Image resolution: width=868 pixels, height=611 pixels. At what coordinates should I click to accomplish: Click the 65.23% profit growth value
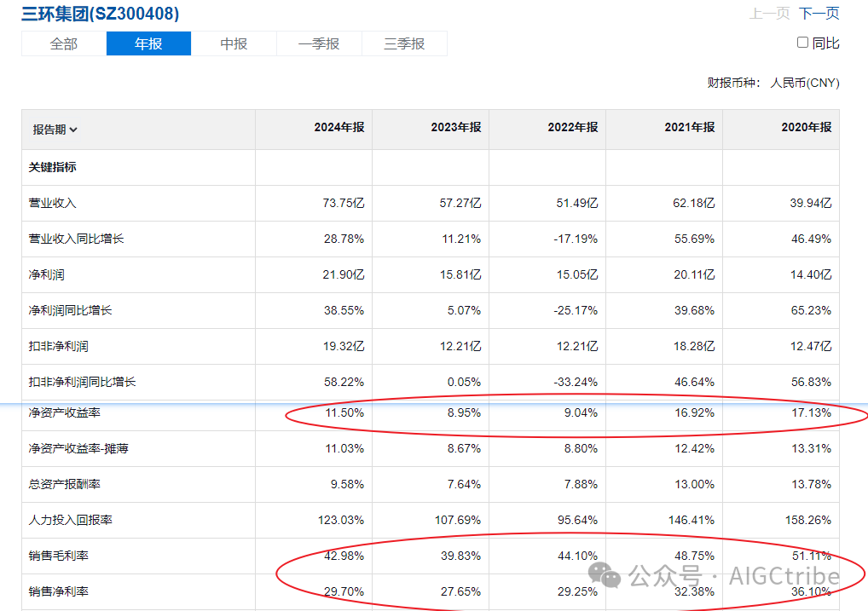(x=811, y=310)
